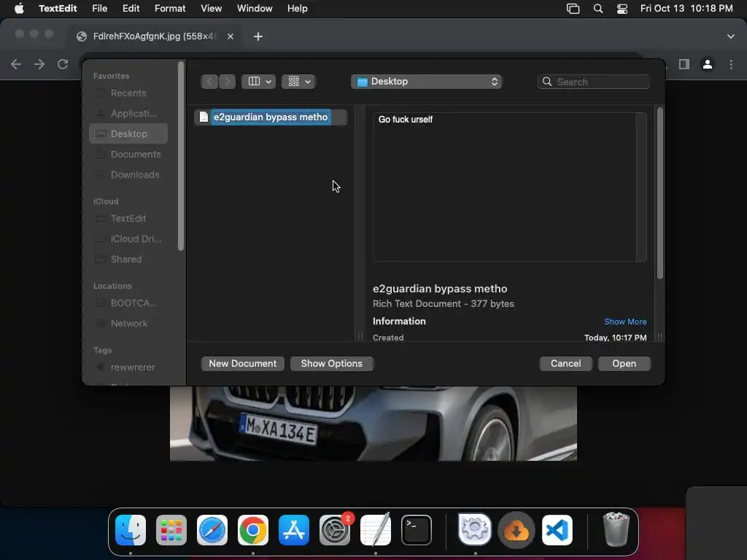Click the date and time in menu bar
747x560 pixels.
coord(686,9)
